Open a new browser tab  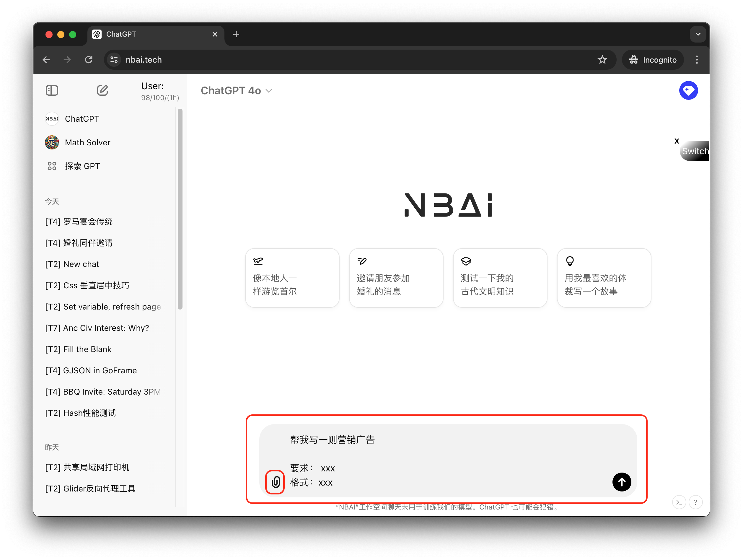[x=236, y=34]
